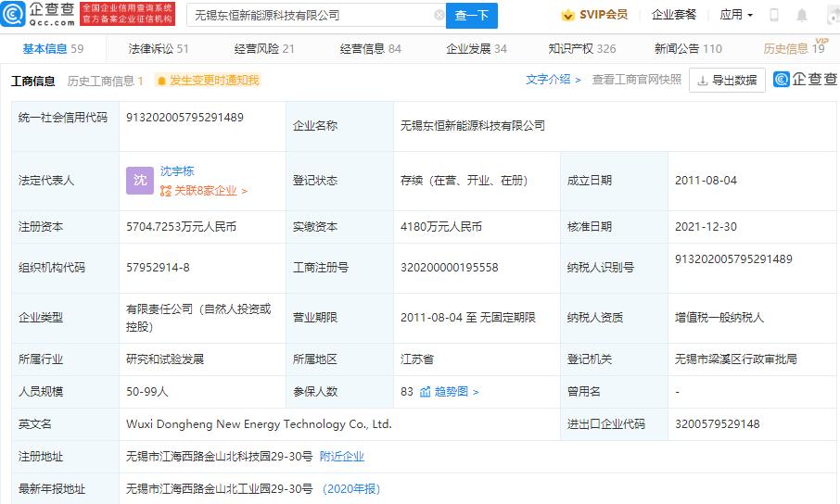Open 趋势图 for insured persons count

[456, 392]
